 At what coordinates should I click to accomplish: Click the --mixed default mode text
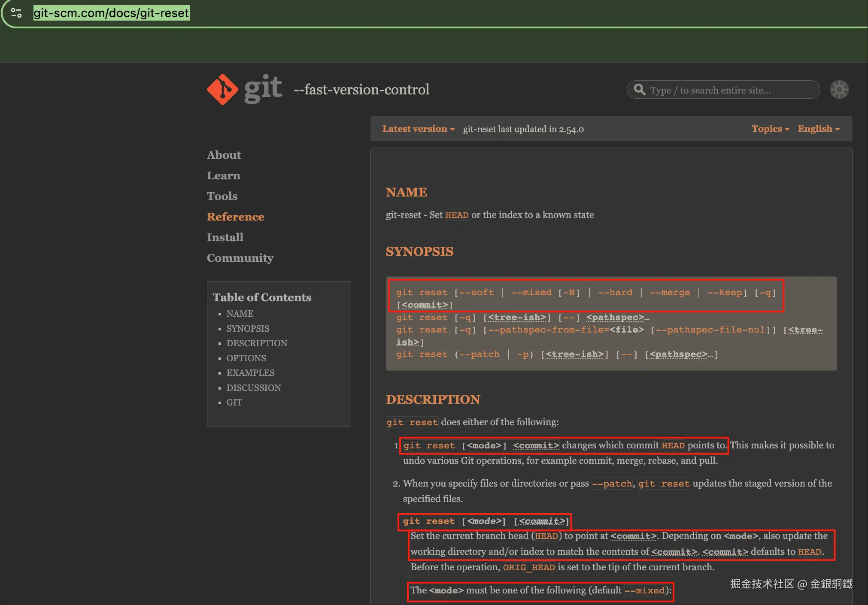(644, 590)
